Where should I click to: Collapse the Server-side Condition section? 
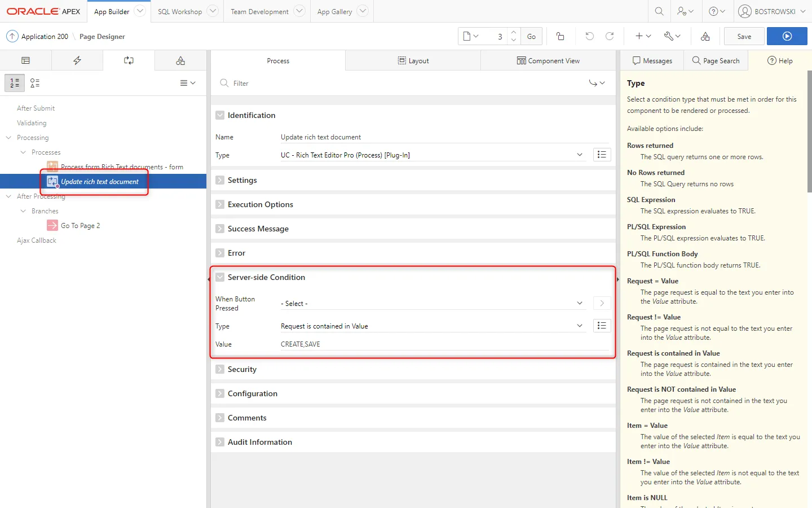(x=220, y=277)
